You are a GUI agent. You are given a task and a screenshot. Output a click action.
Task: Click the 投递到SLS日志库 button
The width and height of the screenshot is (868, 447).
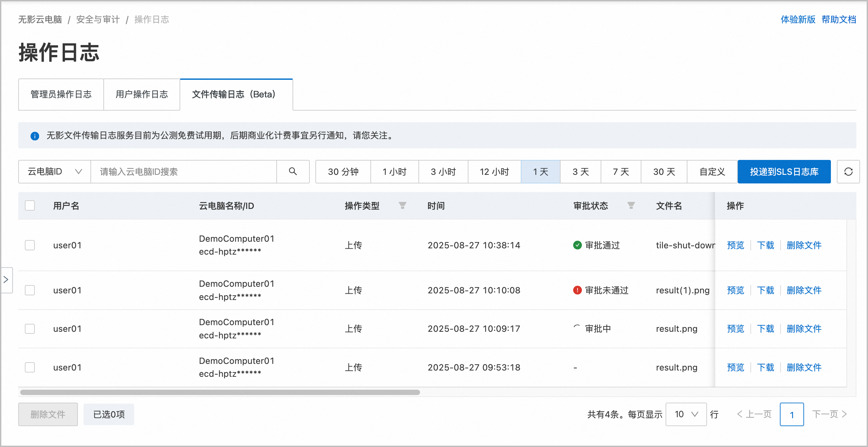point(784,172)
